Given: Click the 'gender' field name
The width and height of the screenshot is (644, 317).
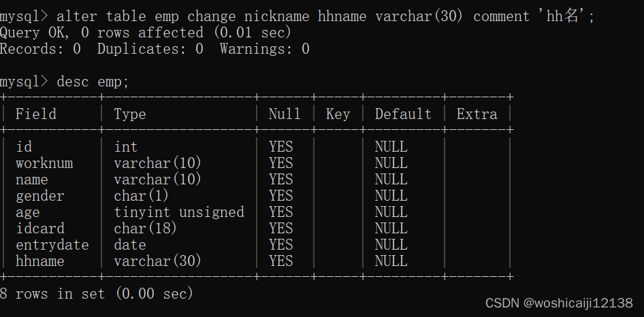Looking at the screenshot, I should coord(40,196).
